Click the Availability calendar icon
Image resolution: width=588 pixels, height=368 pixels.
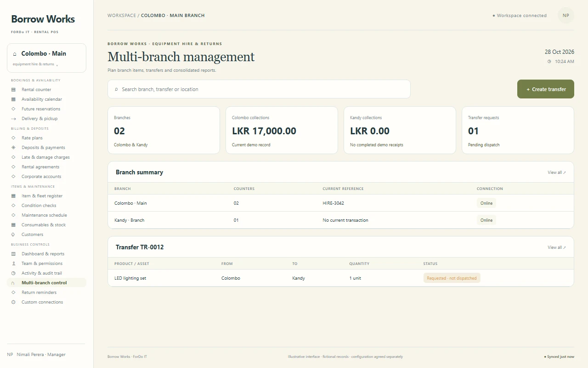pos(13,99)
